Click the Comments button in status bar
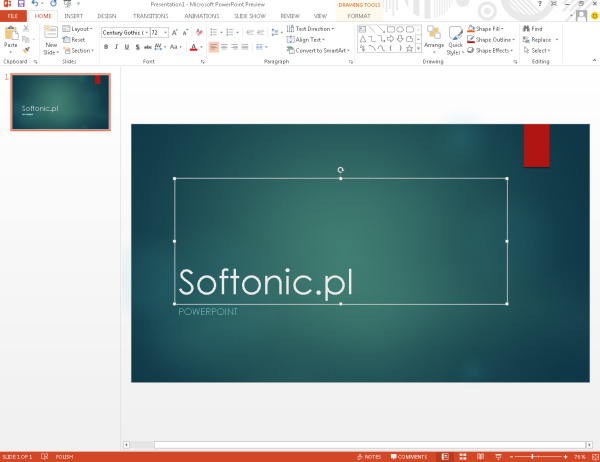 click(408, 456)
